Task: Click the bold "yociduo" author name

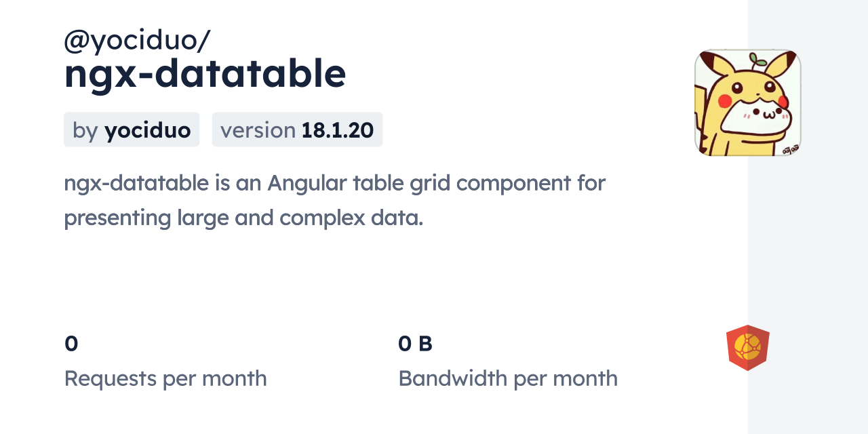Action: 147,130
